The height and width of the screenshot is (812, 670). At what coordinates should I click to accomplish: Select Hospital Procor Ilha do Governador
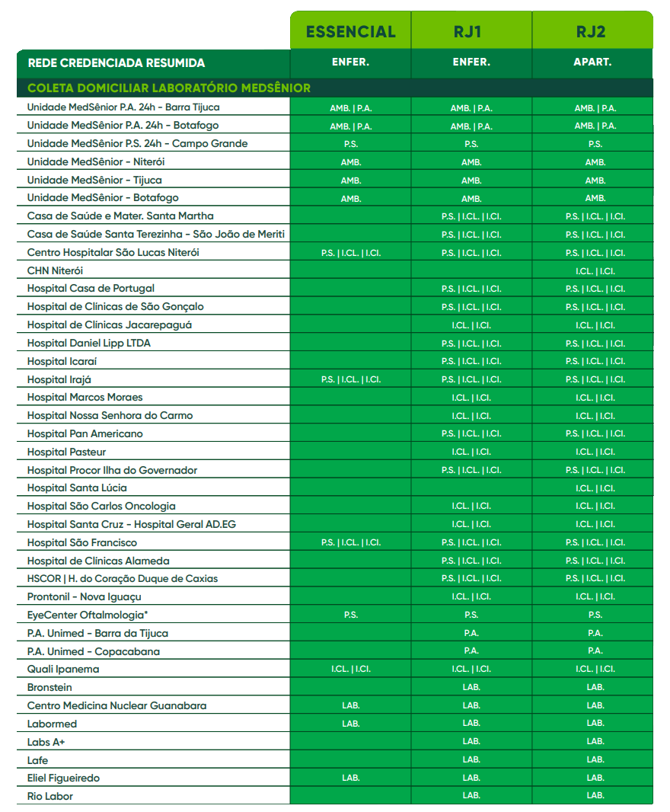tap(112, 470)
